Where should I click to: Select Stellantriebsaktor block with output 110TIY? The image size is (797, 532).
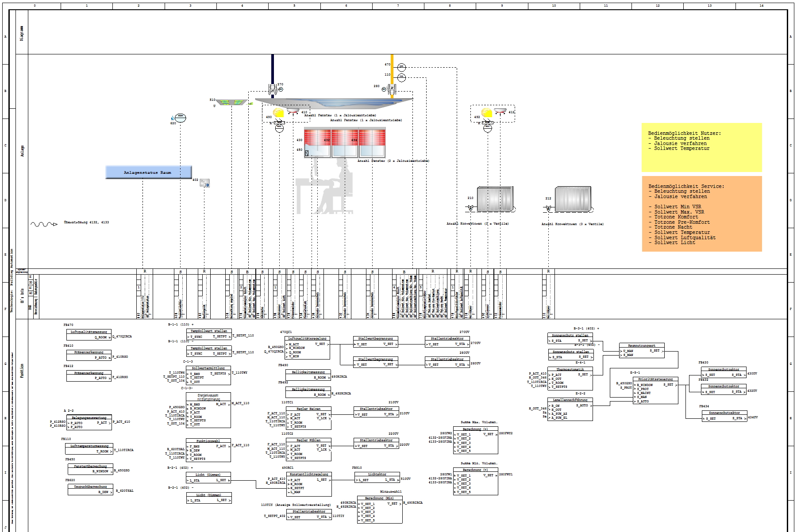(309, 514)
